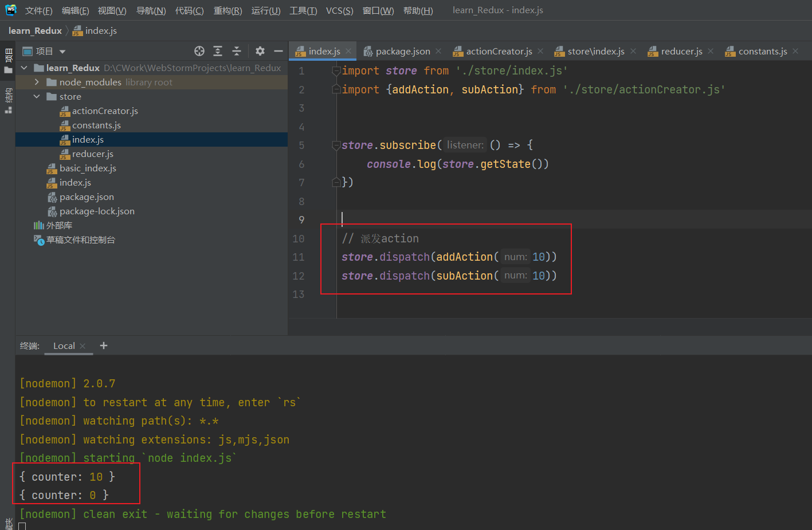Screen dimensions: 812x530
Task: Open the 运行(U) menu
Action: tap(266, 10)
